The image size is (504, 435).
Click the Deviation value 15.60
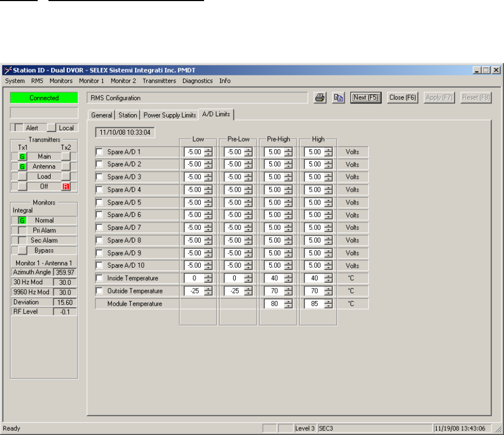[x=65, y=303]
